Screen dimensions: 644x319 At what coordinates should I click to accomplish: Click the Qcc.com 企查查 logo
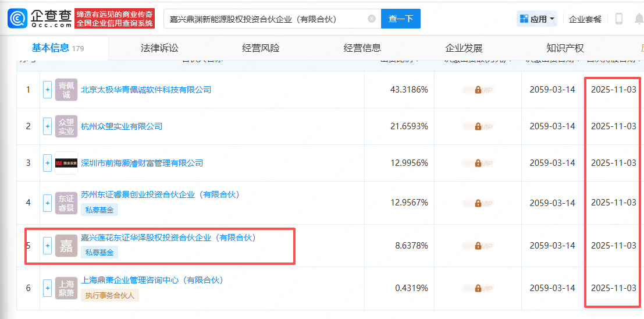point(39,18)
